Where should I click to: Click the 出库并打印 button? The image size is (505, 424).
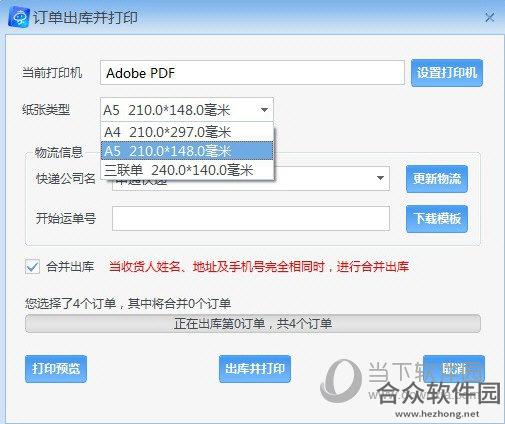[255, 369]
